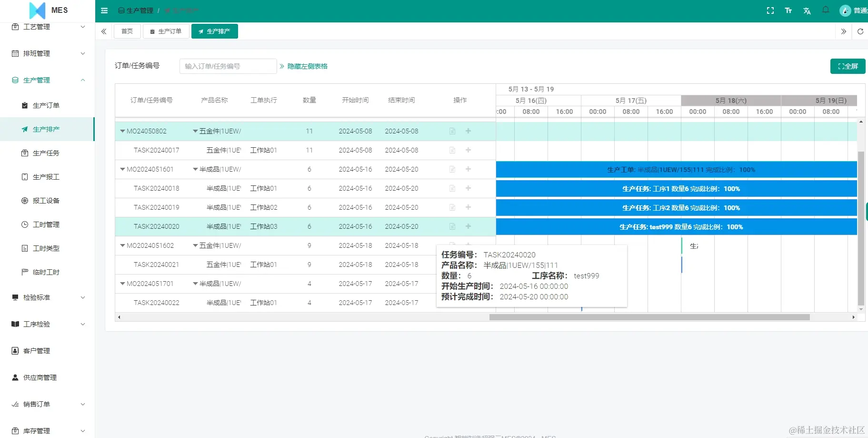Click the document icon for TASK20240017
This screenshot has width=868, height=438.
click(x=451, y=150)
